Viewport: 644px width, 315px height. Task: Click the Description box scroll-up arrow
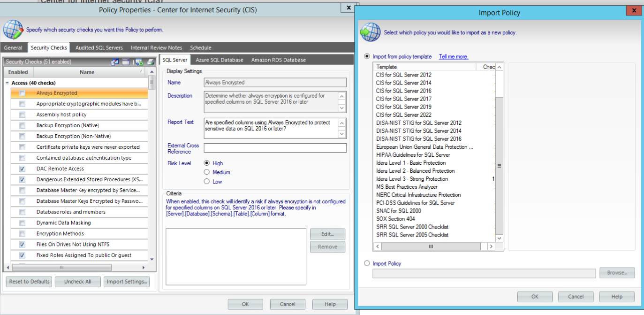pos(342,97)
